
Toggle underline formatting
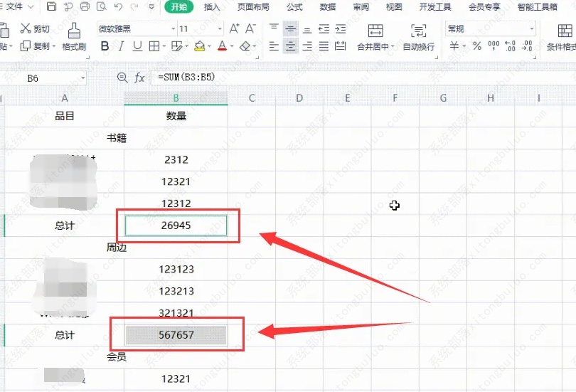point(137,46)
